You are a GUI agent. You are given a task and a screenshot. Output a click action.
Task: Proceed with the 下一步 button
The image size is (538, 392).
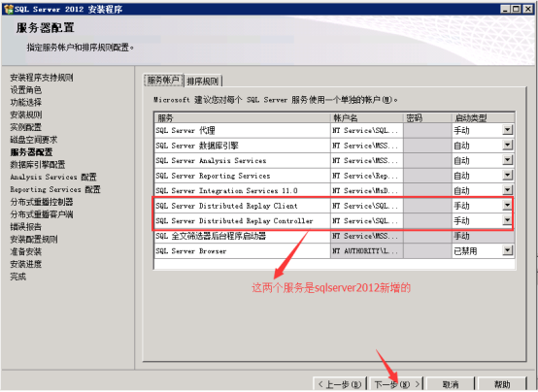pos(396,384)
